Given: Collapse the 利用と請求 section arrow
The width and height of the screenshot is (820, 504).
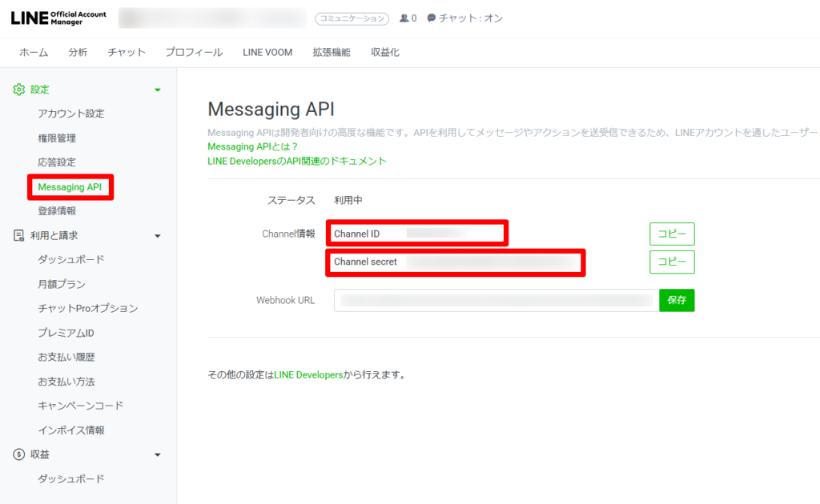Looking at the screenshot, I should pyautogui.click(x=158, y=236).
